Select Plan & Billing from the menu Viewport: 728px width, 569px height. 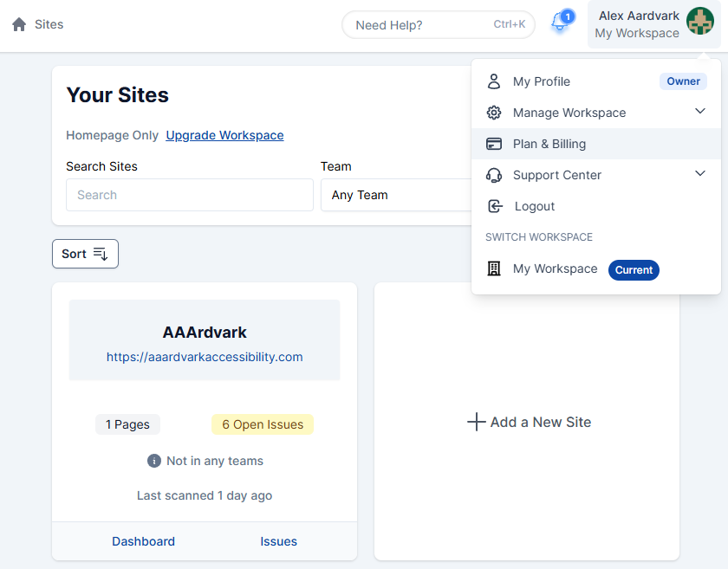point(549,144)
